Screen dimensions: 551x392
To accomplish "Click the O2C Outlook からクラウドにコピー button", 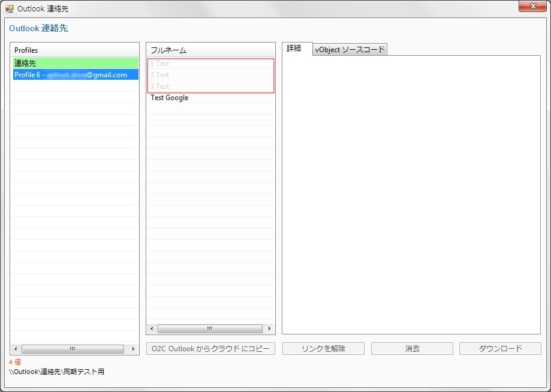I will pos(210,348).
